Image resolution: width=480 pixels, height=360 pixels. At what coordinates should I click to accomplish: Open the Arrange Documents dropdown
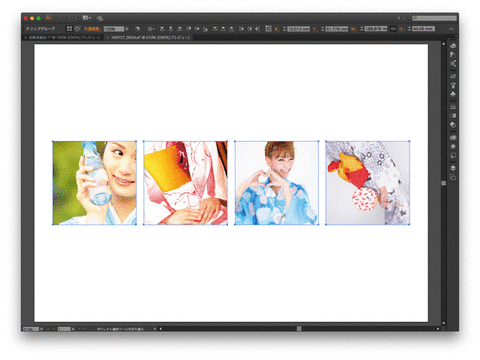[86, 18]
